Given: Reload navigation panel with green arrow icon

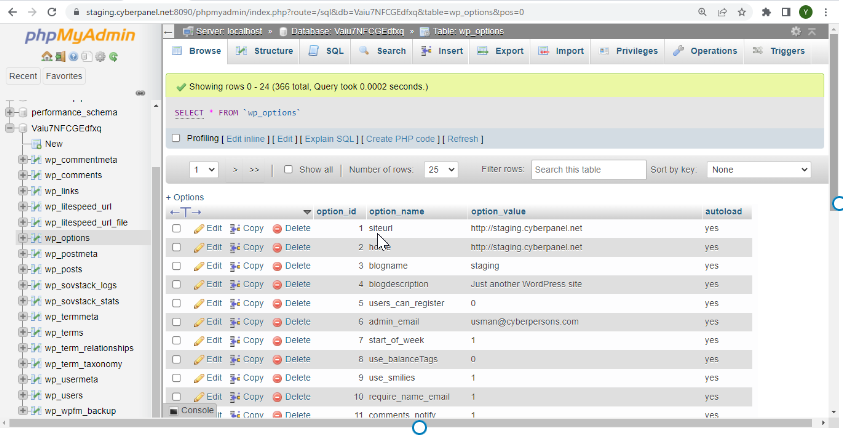Looking at the screenshot, I should (113, 56).
